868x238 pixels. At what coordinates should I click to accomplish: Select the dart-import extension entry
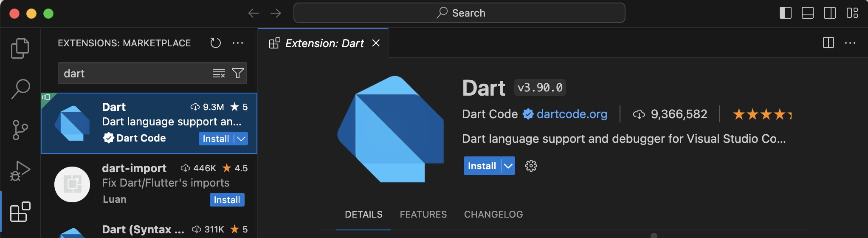(x=149, y=184)
